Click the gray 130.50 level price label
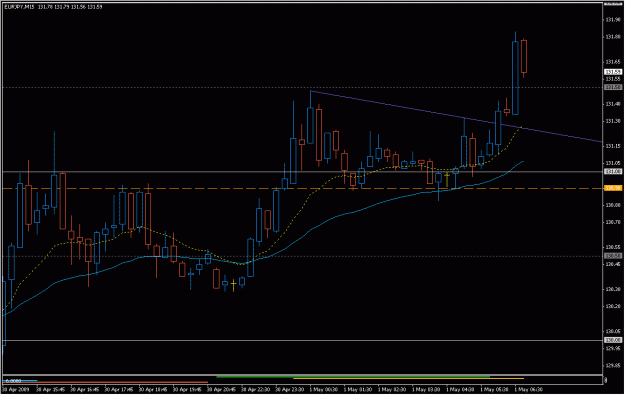This screenshot has width=625, height=395. click(x=613, y=256)
